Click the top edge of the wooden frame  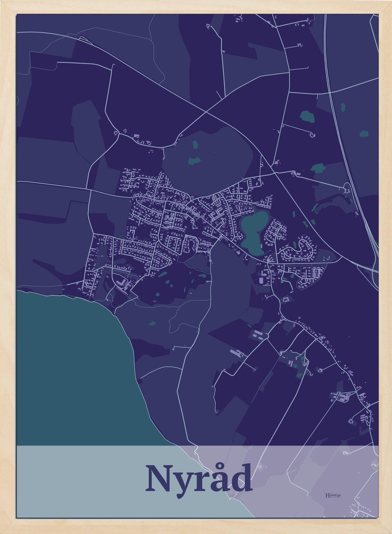196,7
